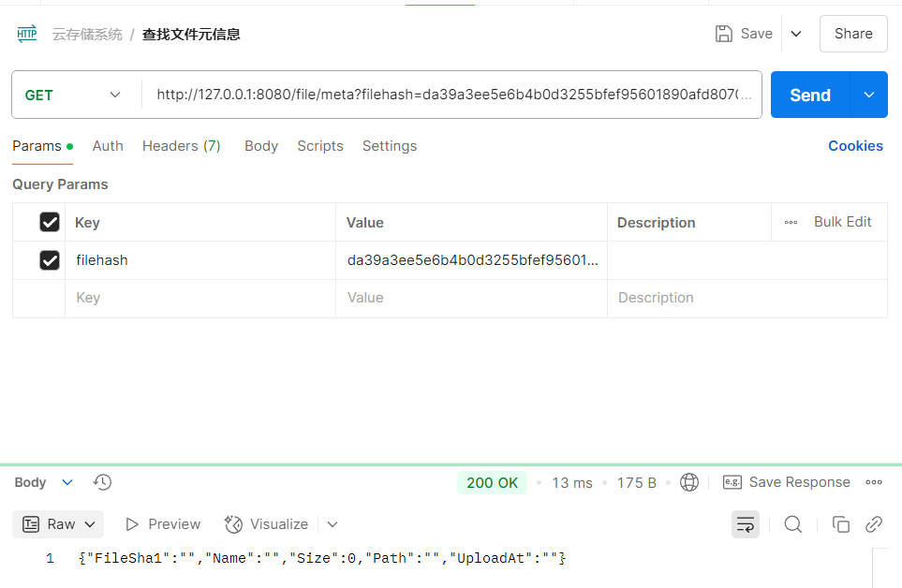This screenshot has width=902, height=588.
Task: Click the Visualize sparkle icon
Action: point(233,524)
